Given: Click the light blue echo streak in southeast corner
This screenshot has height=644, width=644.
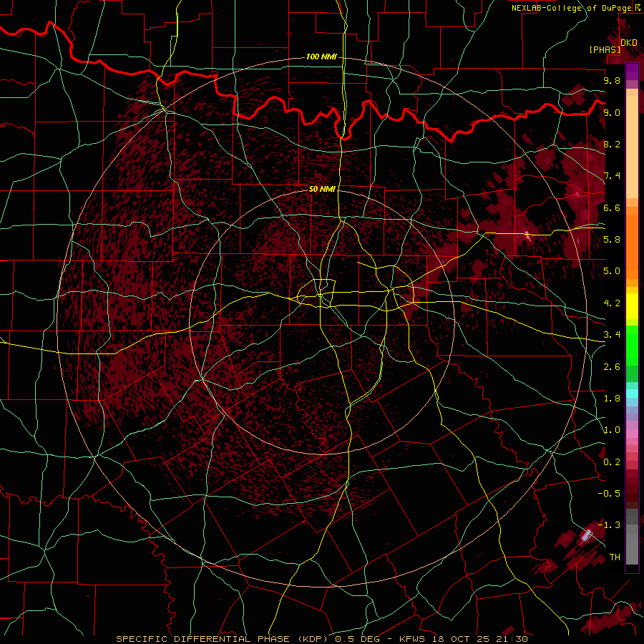Looking at the screenshot, I should [587, 535].
